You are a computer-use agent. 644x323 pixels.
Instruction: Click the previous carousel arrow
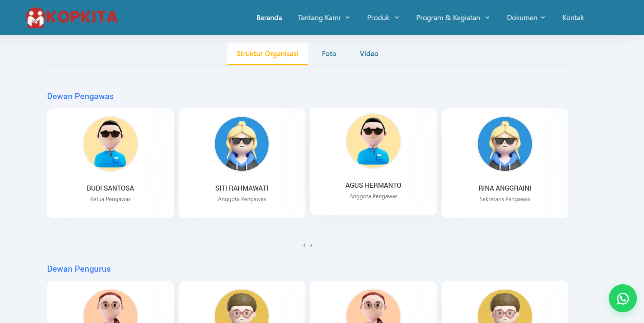[304, 245]
